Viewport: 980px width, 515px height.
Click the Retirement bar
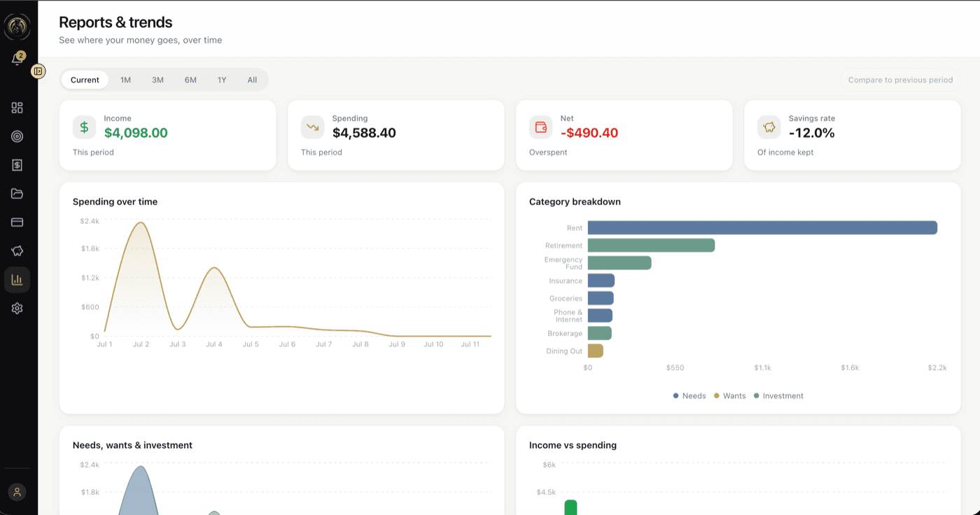[651, 245]
